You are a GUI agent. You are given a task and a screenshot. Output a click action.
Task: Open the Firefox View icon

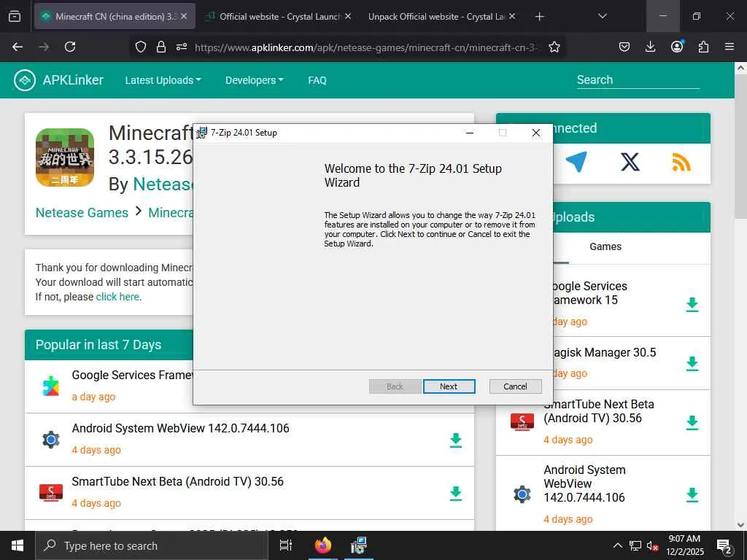(x=15, y=16)
